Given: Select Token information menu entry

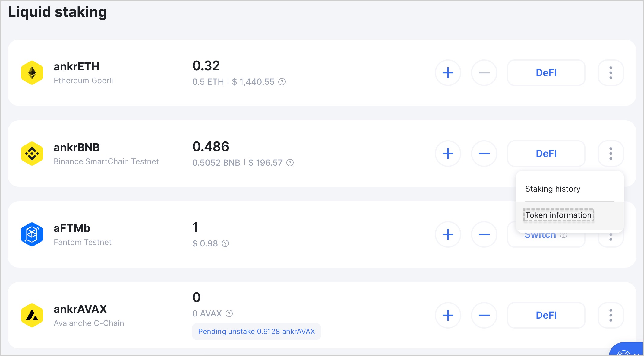Looking at the screenshot, I should [x=570, y=215].
